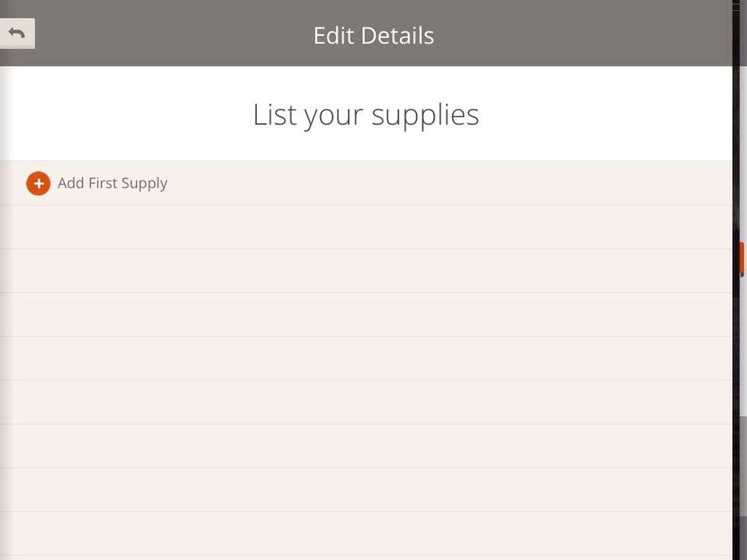The height and width of the screenshot is (560, 747).
Task: Click the orange scroll indicator on right edge
Action: [x=742, y=257]
